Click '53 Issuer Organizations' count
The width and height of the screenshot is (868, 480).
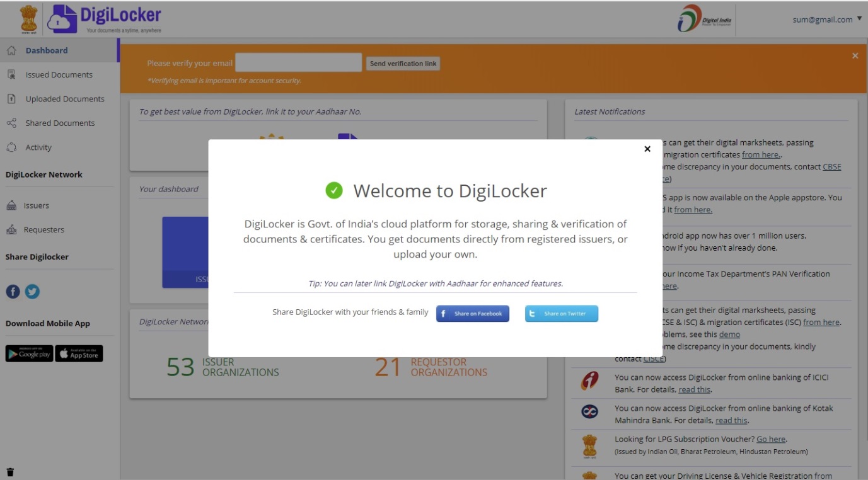click(x=223, y=367)
